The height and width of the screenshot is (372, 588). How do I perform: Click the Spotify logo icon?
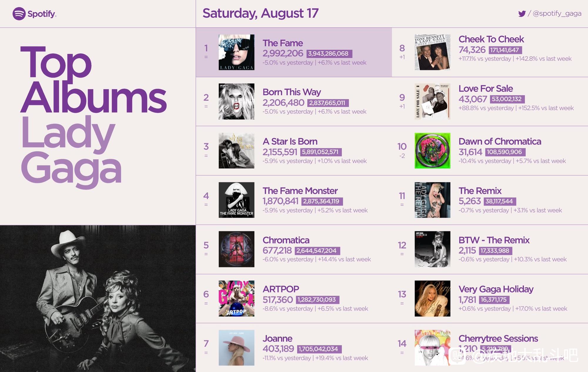(x=19, y=14)
